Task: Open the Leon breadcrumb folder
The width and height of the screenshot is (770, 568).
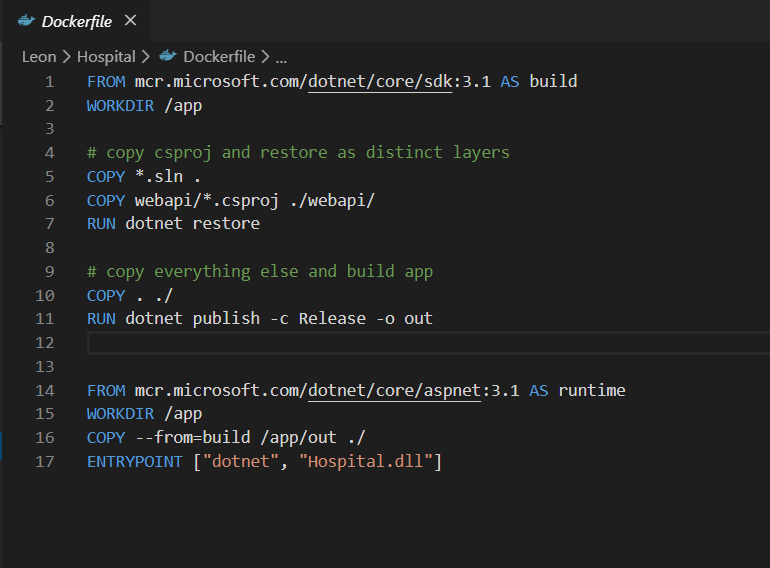Action: pyautogui.click(x=39, y=57)
